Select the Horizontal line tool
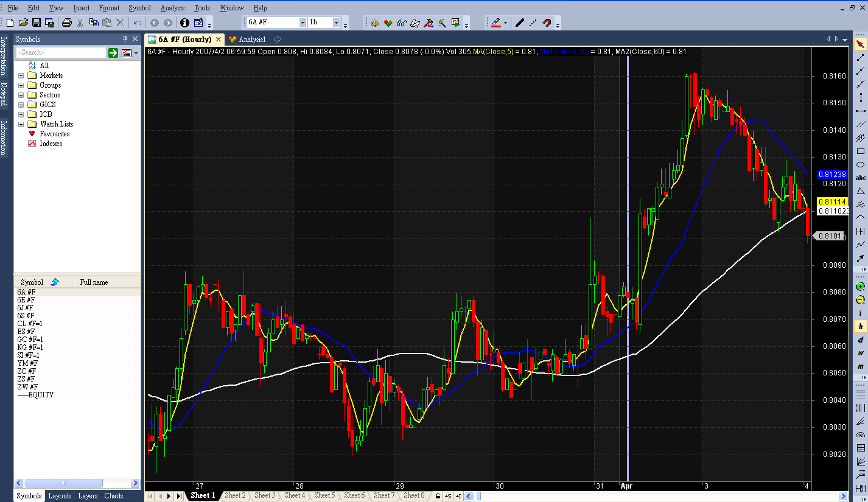This screenshot has height=502, width=868. click(860, 111)
